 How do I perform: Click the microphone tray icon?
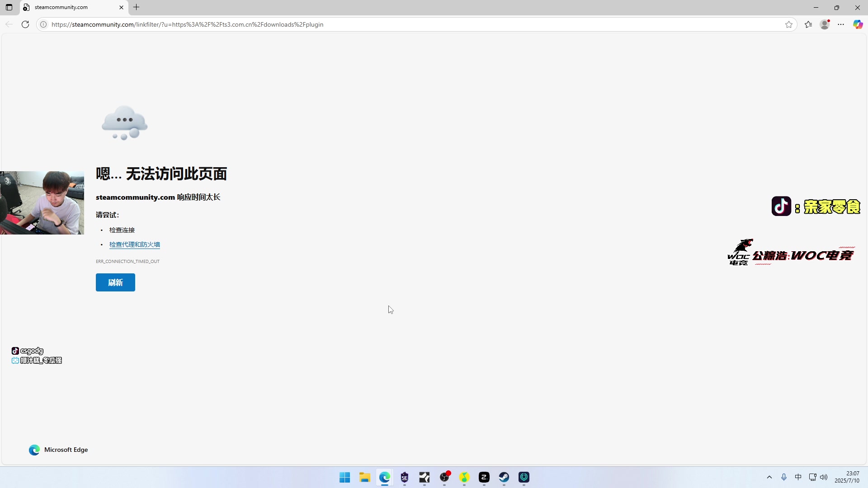(x=784, y=477)
